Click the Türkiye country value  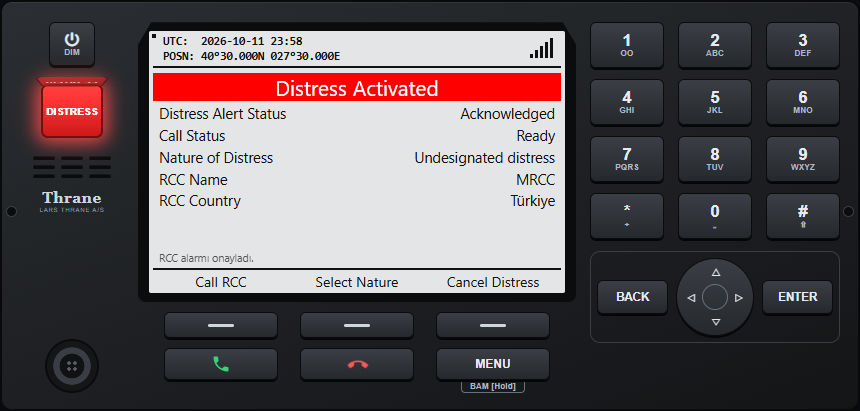click(x=533, y=201)
